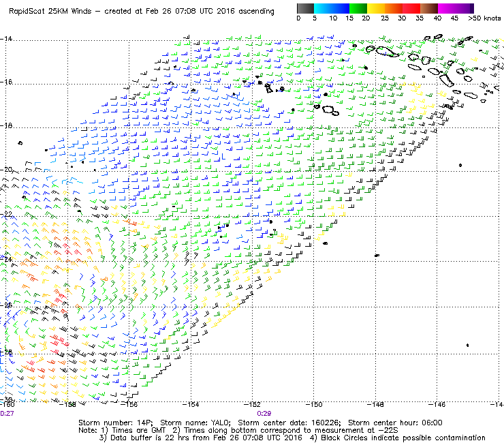Screen dimensions: 504x443
Task: Click the -152 longitude axis label
Action: [252, 404]
